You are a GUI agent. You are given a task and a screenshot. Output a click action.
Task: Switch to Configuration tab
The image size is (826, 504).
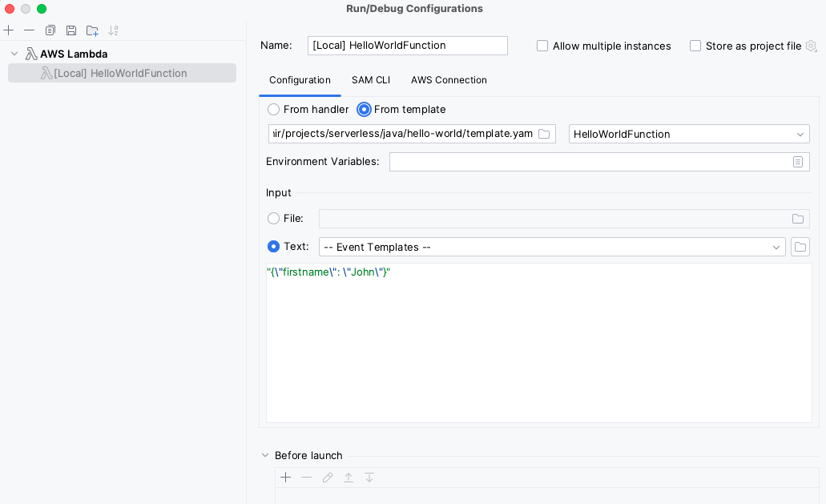300,80
